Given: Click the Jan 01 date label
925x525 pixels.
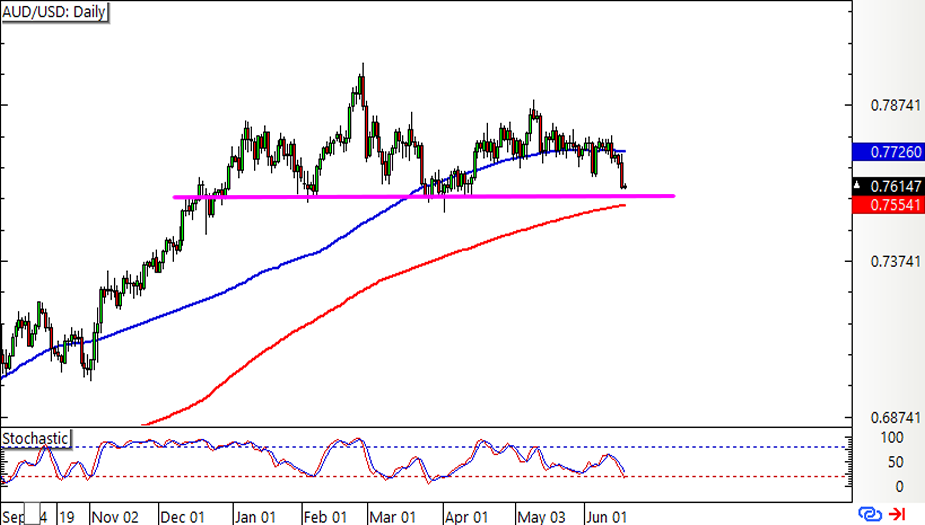Looking at the screenshot, I should (x=255, y=517).
